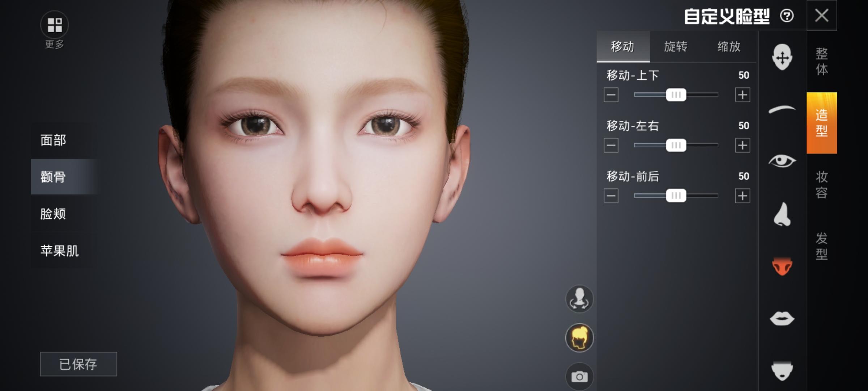Open the 更多 grid menu icon
868x391 pixels.
click(55, 25)
